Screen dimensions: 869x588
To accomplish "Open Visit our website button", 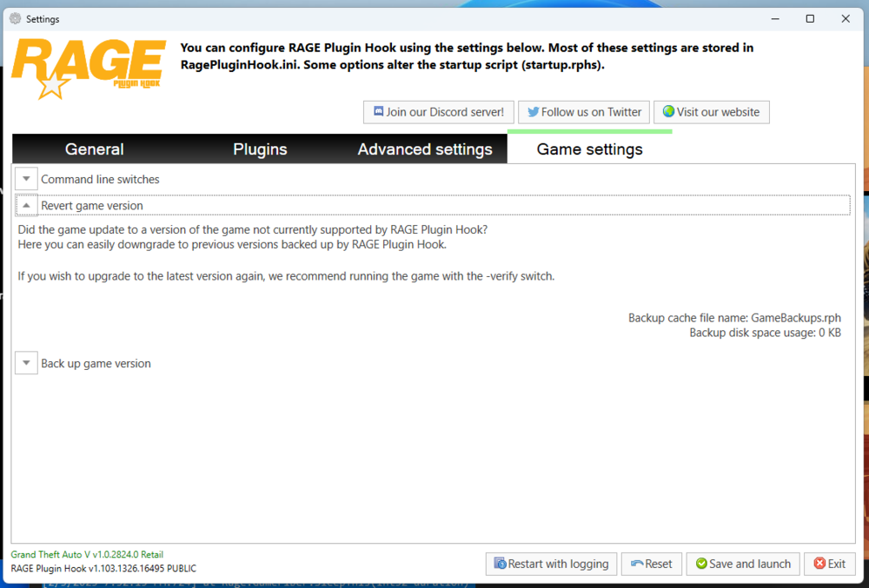I will point(712,112).
